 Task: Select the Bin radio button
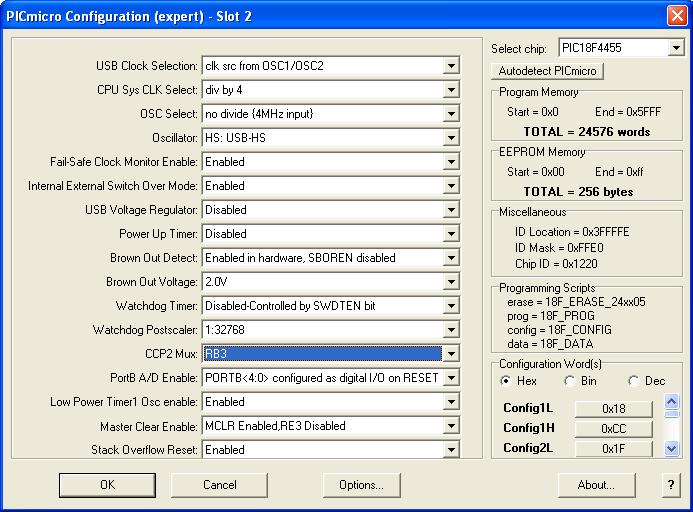point(570,381)
